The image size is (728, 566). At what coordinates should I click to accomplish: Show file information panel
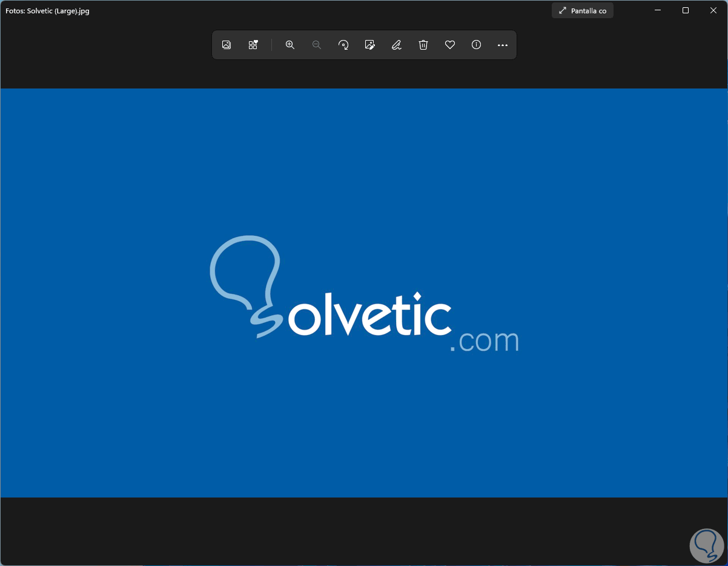pos(477,45)
